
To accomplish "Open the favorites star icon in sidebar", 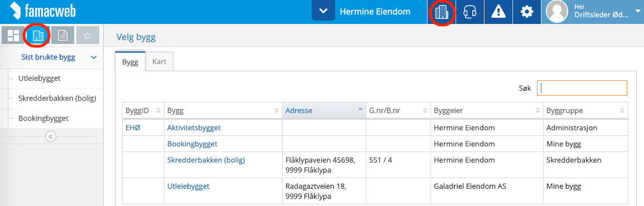I will click(x=88, y=36).
